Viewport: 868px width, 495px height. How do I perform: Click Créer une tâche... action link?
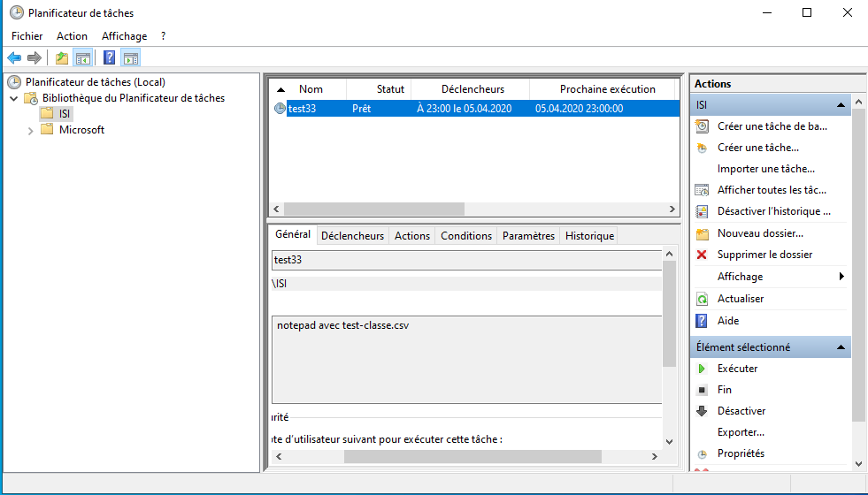[757, 148]
